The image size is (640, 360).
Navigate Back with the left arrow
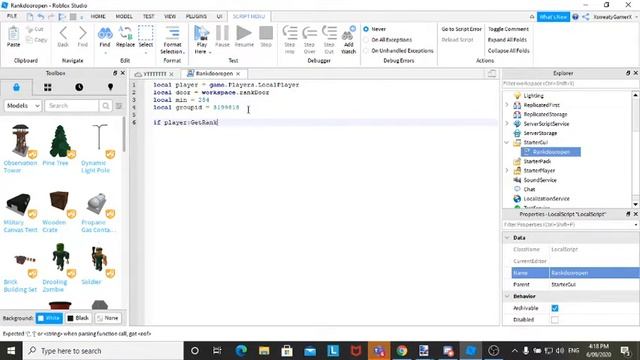63,33
